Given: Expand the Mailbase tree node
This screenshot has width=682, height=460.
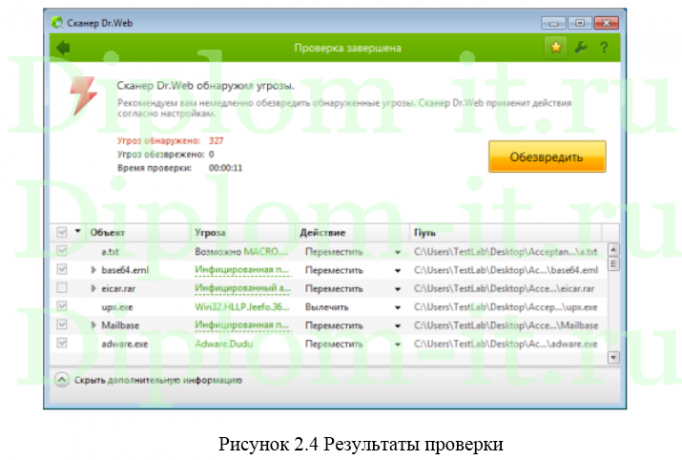Looking at the screenshot, I should click(x=93, y=325).
